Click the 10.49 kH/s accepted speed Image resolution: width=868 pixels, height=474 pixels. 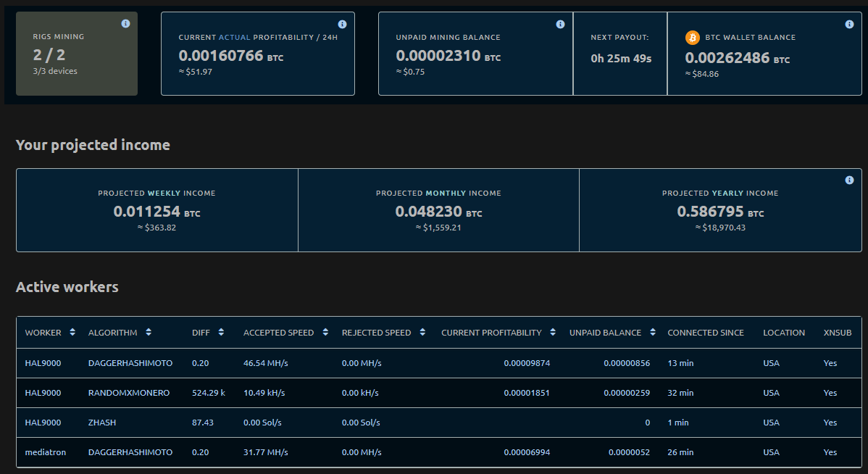(x=264, y=393)
